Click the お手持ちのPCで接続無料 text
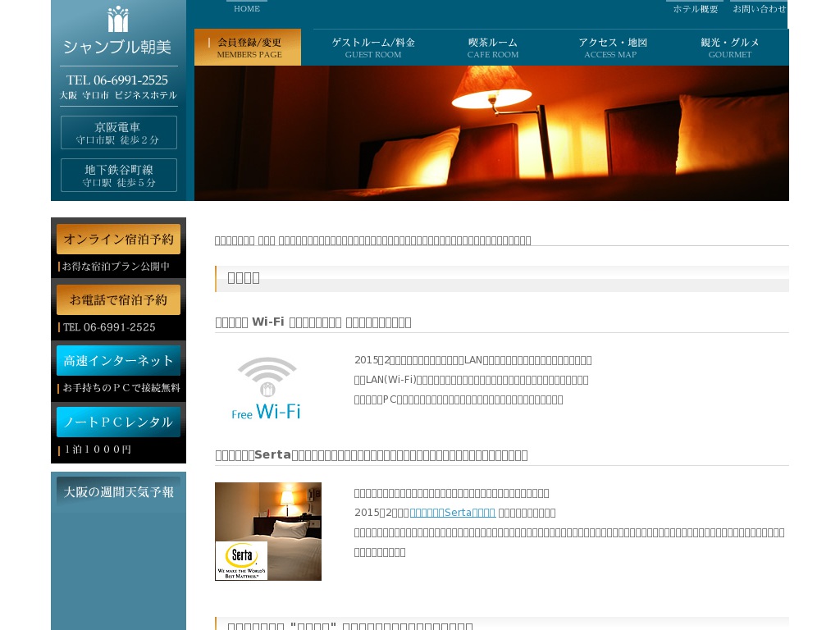The width and height of the screenshot is (840, 630). tap(121, 388)
